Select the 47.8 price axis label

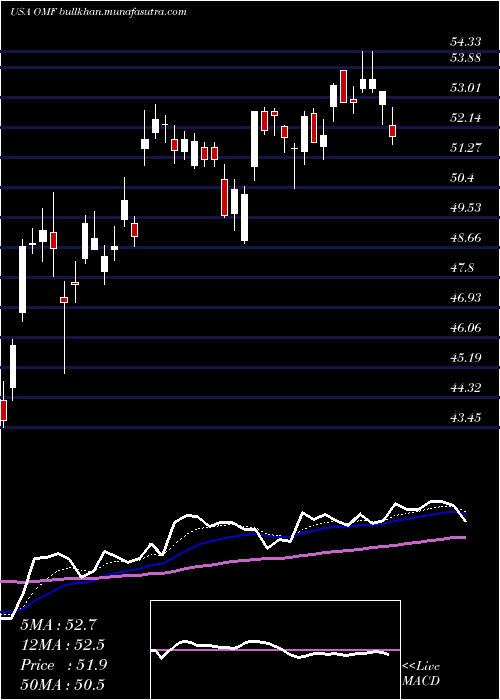coord(462,268)
